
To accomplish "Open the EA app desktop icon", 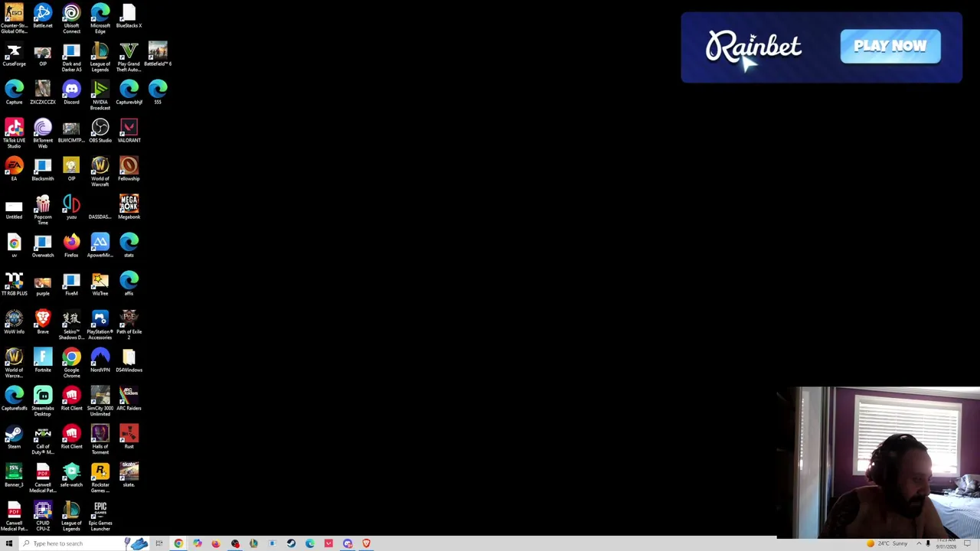I will (14, 169).
